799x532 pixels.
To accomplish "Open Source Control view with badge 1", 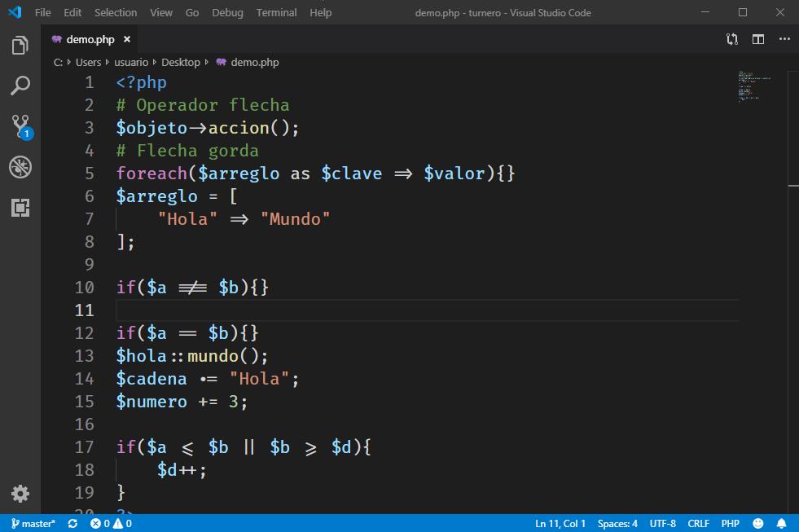I will (21, 126).
